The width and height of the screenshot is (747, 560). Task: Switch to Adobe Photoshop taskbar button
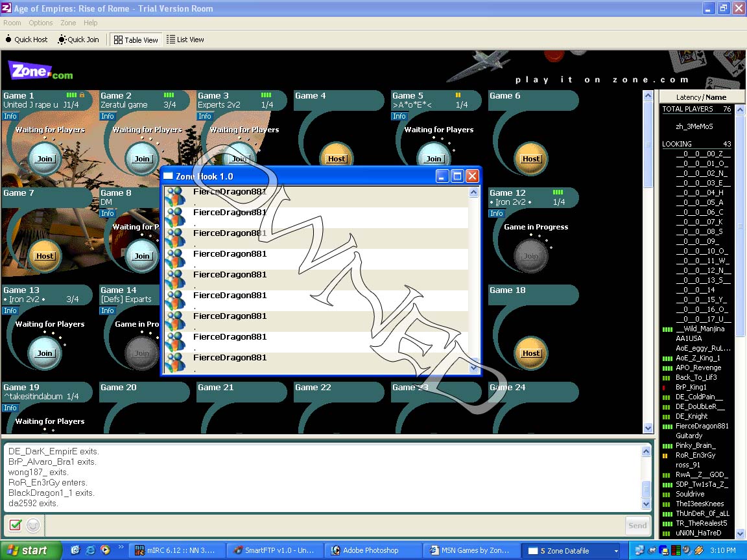pos(373,550)
